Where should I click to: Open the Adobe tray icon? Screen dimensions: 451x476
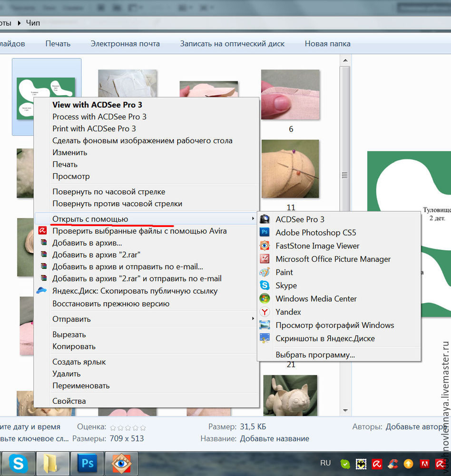click(424, 464)
